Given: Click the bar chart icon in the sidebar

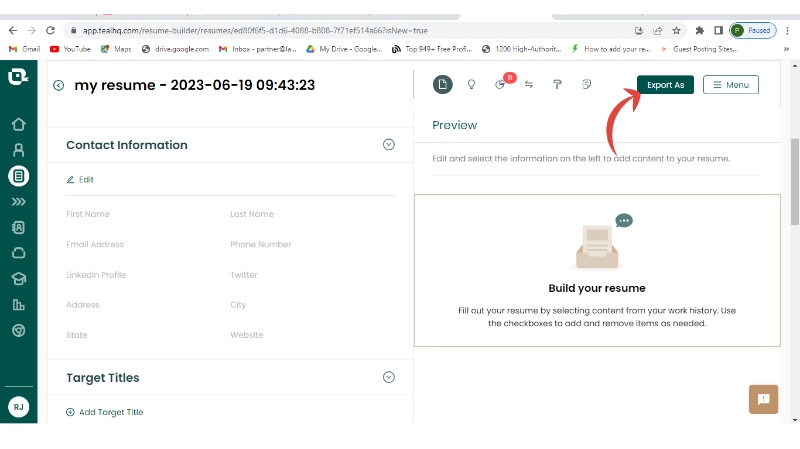Looking at the screenshot, I should click(x=18, y=305).
